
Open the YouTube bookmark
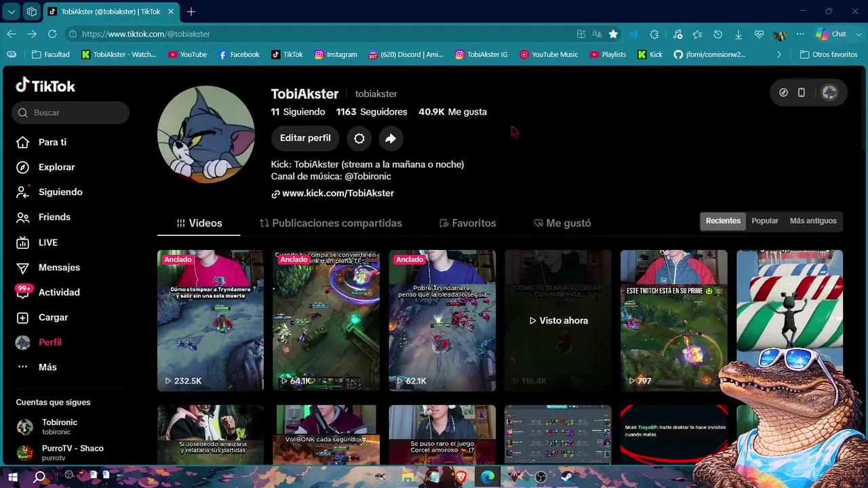tap(187, 54)
